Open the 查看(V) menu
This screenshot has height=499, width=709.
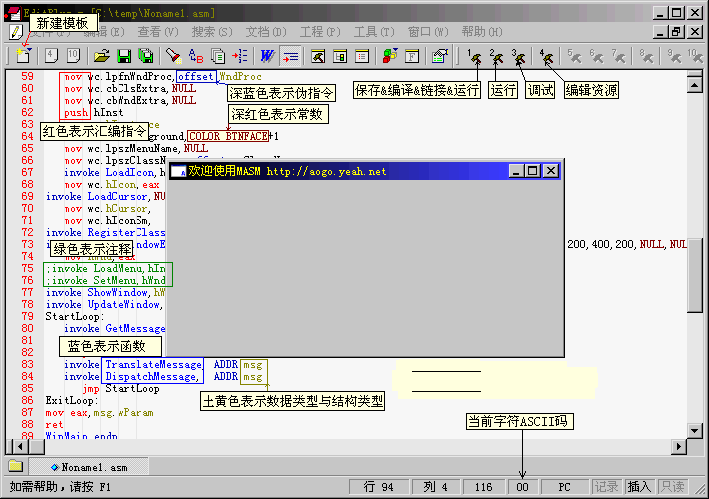pos(158,32)
